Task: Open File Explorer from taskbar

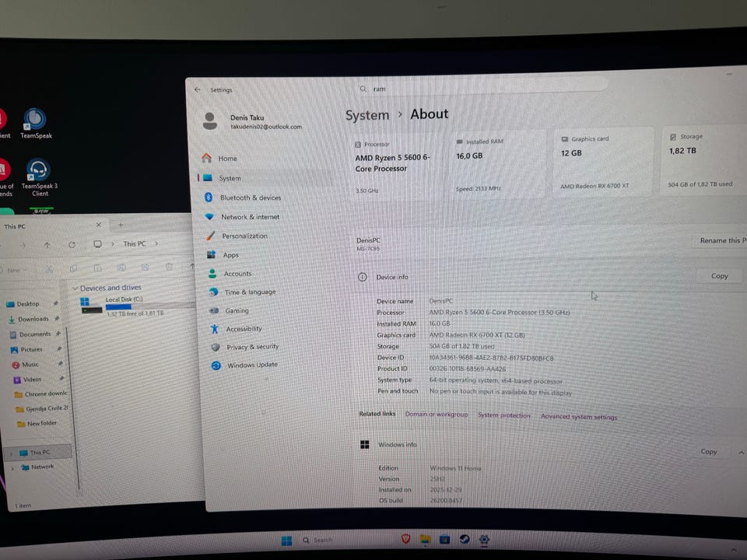Action: point(425,538)
